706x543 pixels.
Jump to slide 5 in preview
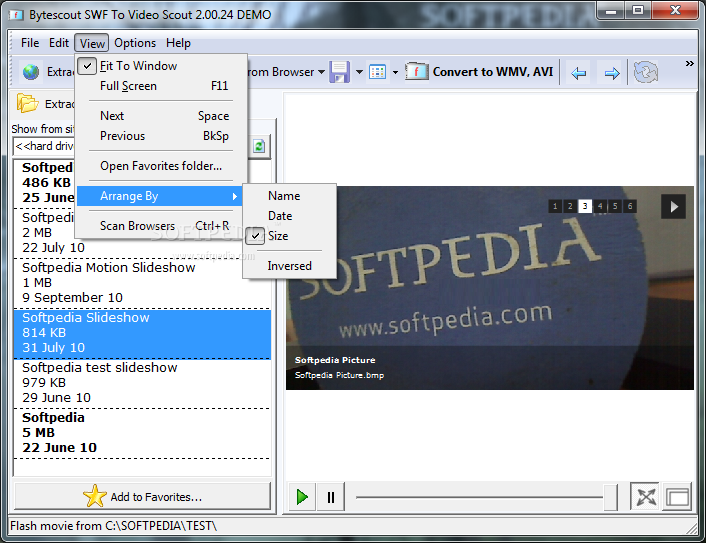(x=615, y=206)
